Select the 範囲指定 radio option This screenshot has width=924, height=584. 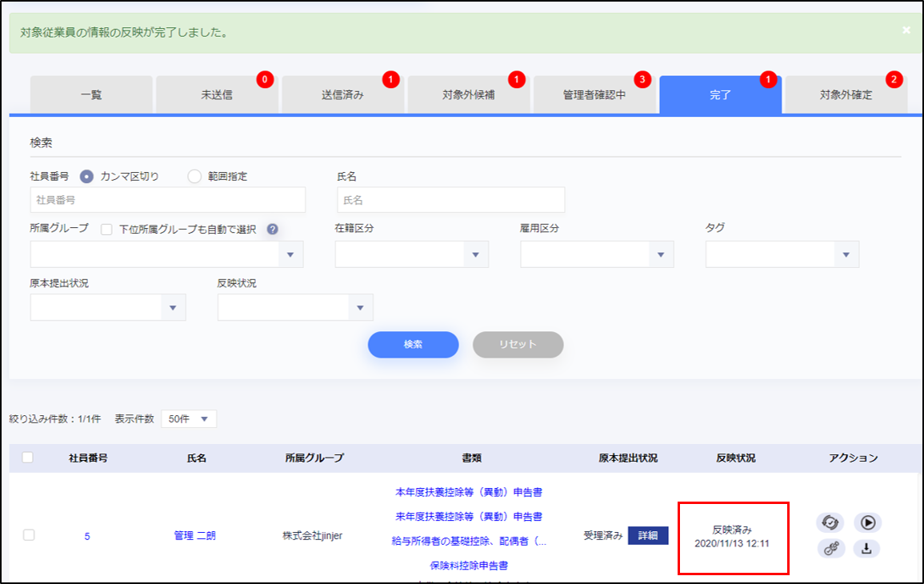[x=194, y=176]
